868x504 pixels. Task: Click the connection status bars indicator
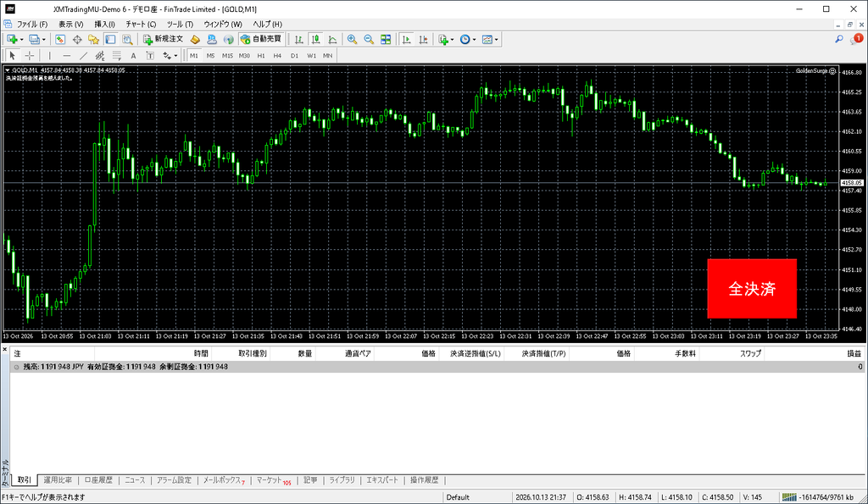pos(789,497)
